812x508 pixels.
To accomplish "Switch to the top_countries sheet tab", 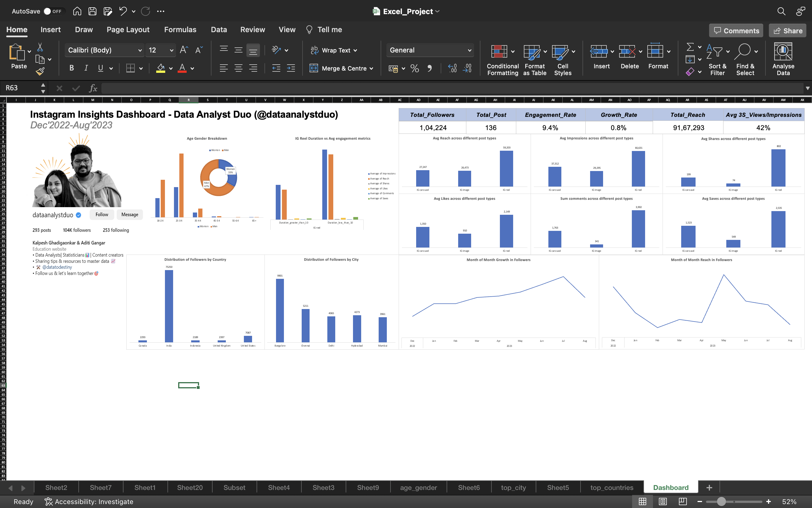I will click(612, 487).
